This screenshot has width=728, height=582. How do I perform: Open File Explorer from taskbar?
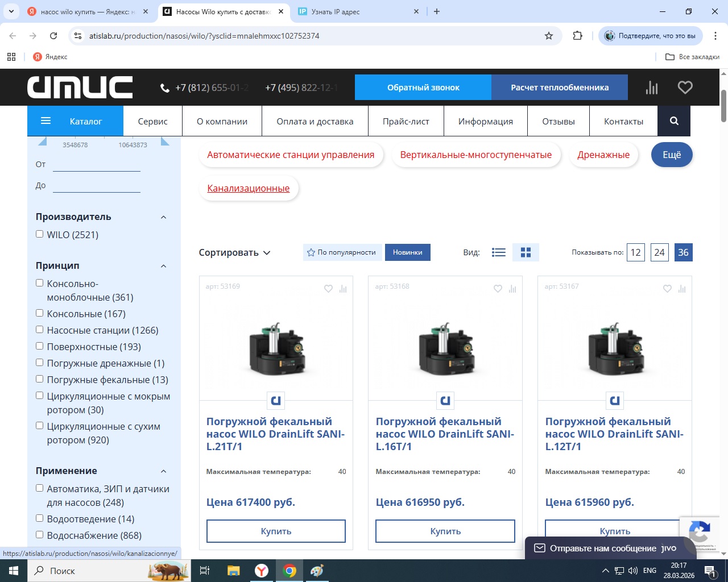pos(233,571)
